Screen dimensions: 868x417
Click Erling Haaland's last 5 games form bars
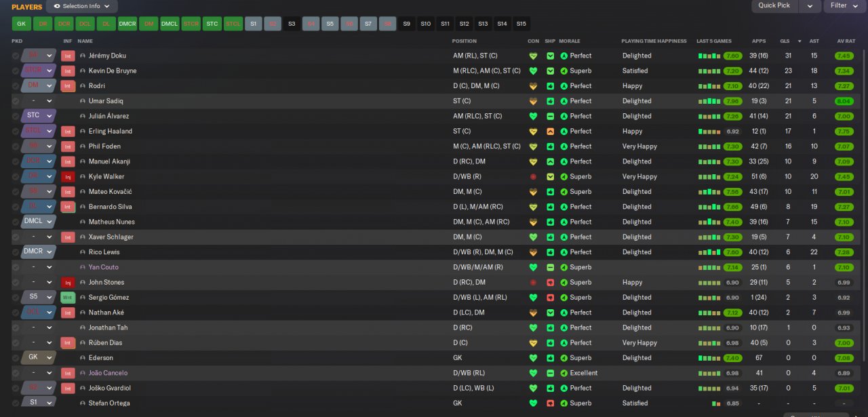click(710, 132)
